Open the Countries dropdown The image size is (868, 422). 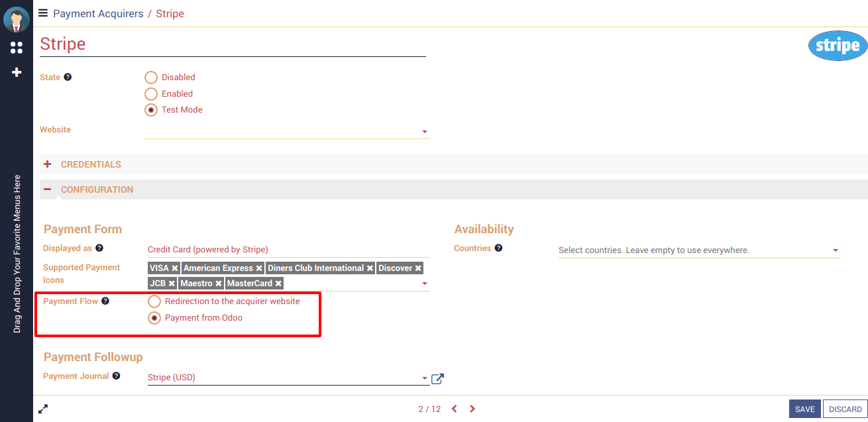[836, 250]
